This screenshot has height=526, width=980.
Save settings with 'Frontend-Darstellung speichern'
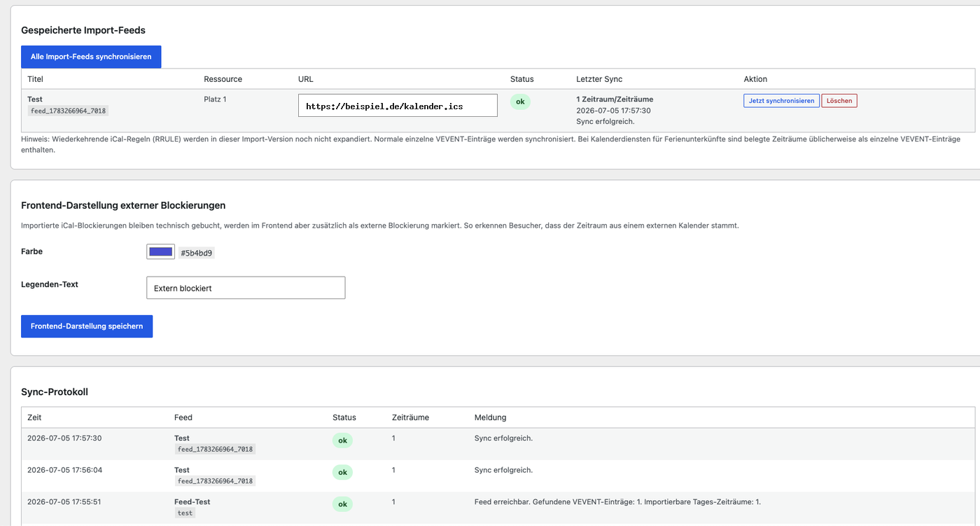tap(87, 326)
